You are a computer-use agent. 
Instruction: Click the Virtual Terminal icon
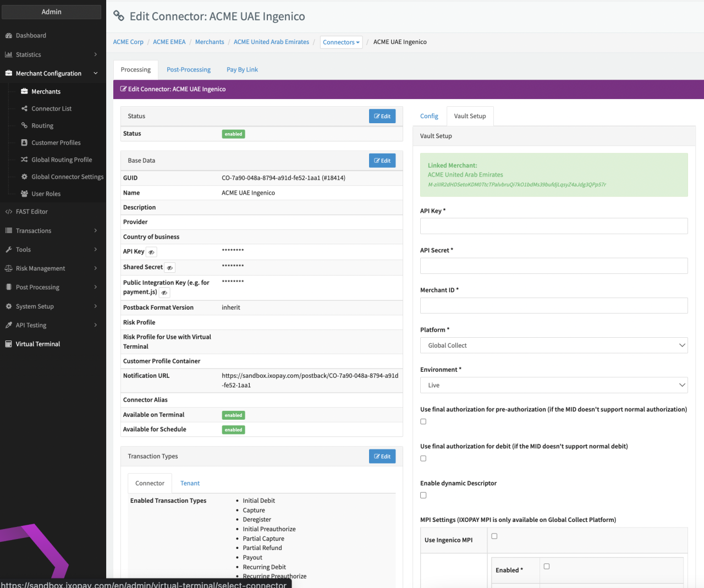9,344
